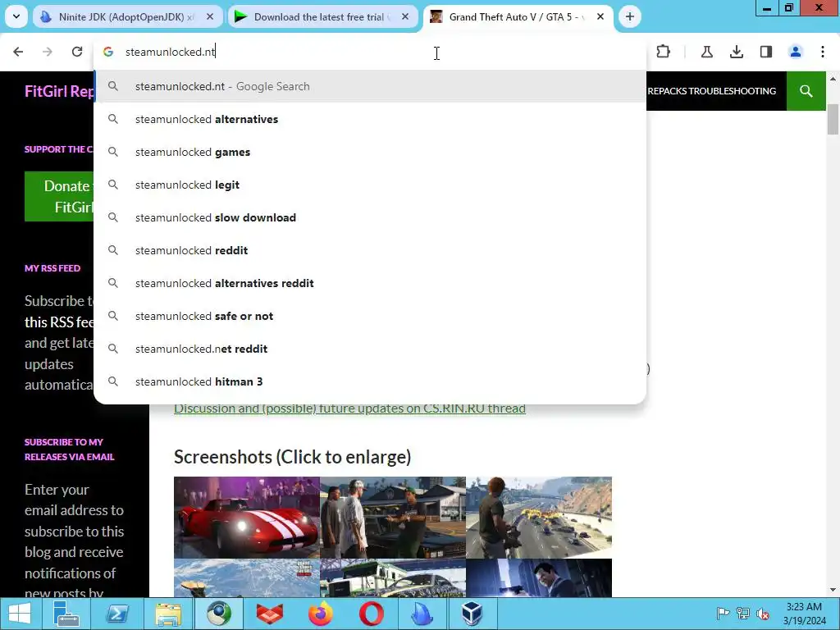Viewport: 840px width, 630px height.
Task: Choose suggestion steamunlocked.net reddit
Action: [x=370, y=349]
